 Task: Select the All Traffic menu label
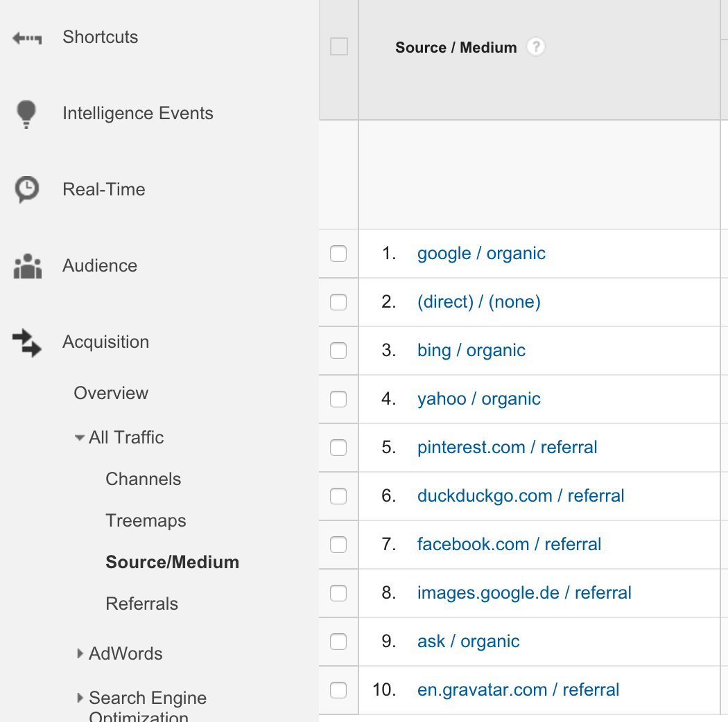pos(126,437)
